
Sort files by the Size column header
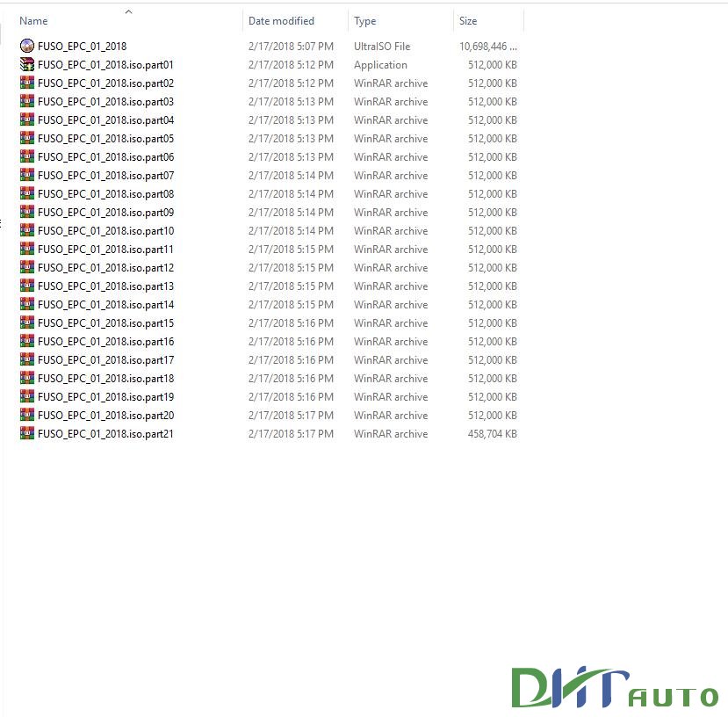click(468, 21)
